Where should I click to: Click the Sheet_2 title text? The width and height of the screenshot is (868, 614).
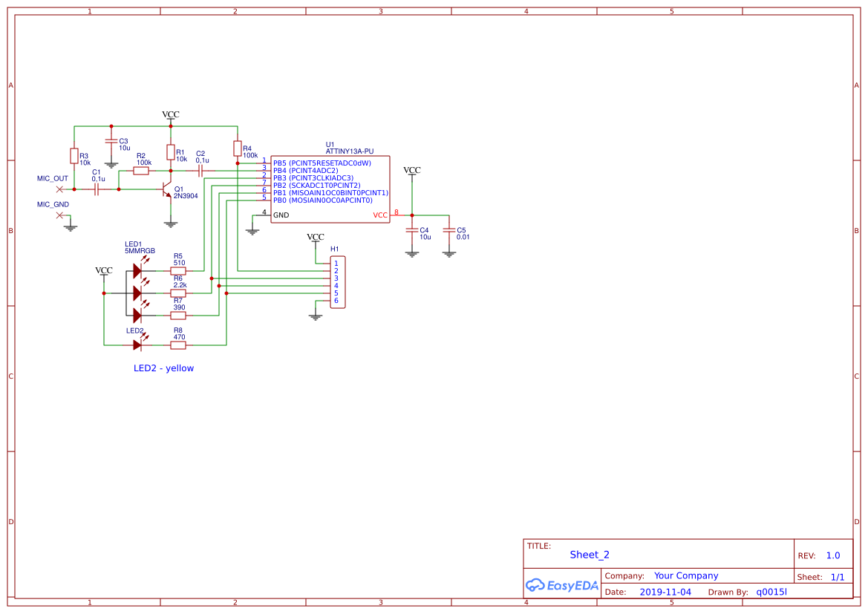click(x=590, y=555)
